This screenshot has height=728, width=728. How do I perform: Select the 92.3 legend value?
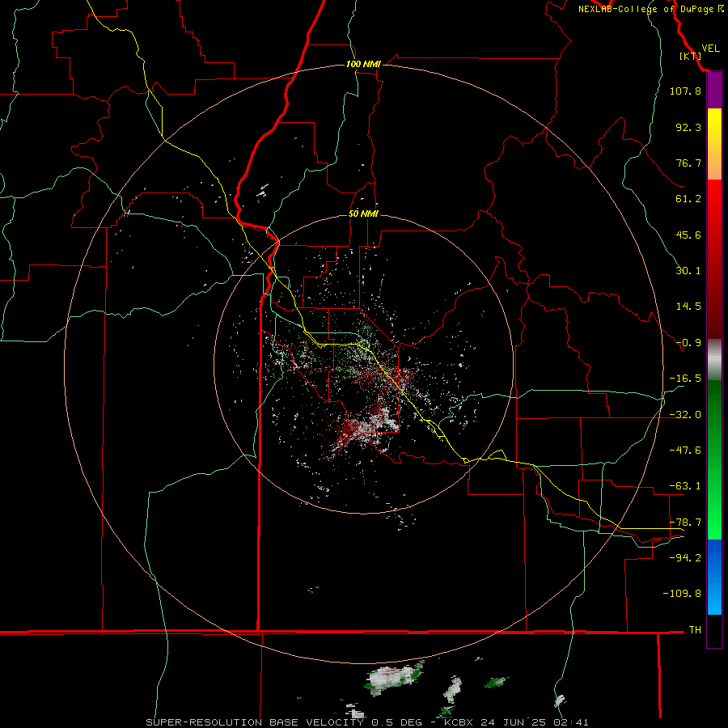(688, 127)
